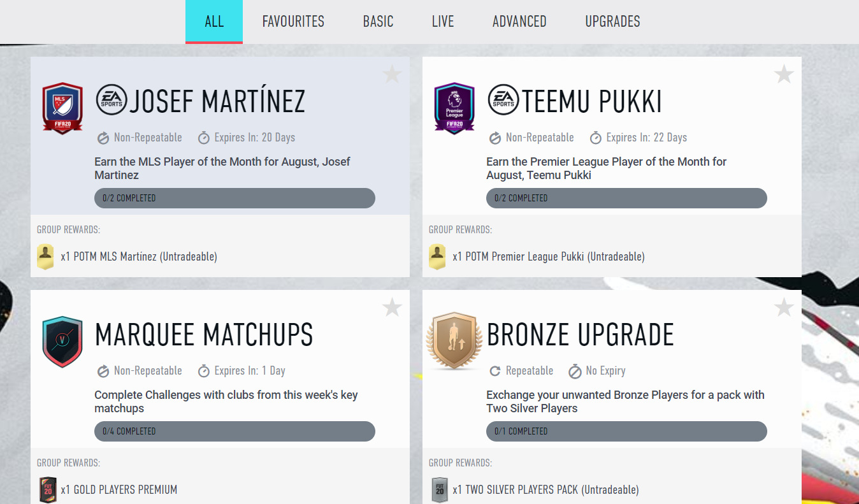Click the Two Silver Players Pack icon
Image resolution: width=859 pixels, height=504 pixels.
pos(440,490)
